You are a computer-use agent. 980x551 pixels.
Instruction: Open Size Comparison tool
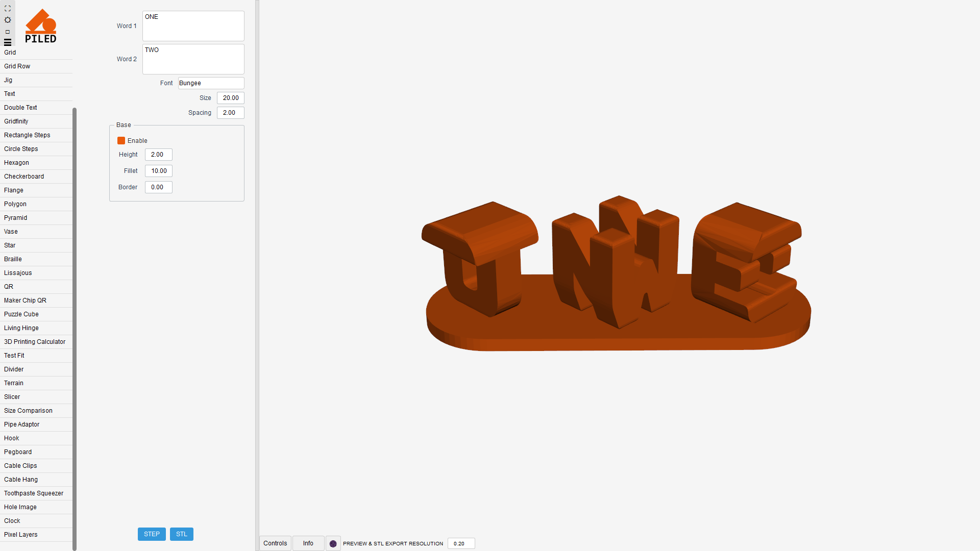pyautogui.click(x=36, y=411)
